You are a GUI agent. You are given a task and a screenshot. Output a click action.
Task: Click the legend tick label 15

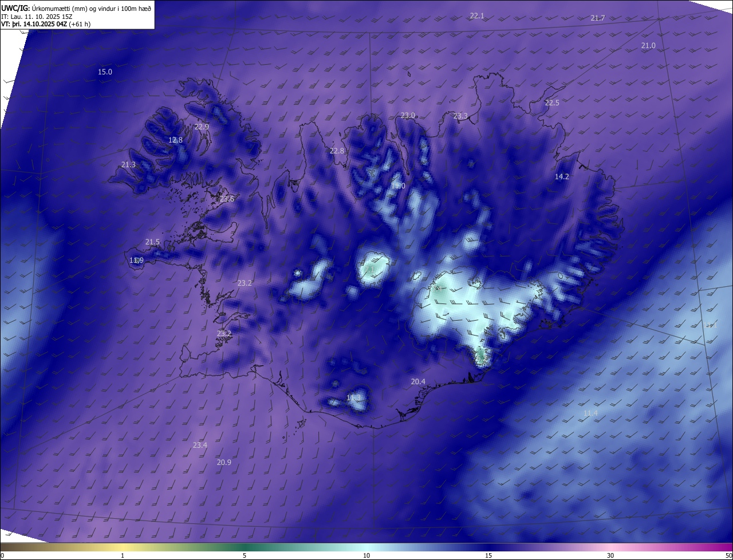pos(488,555)
